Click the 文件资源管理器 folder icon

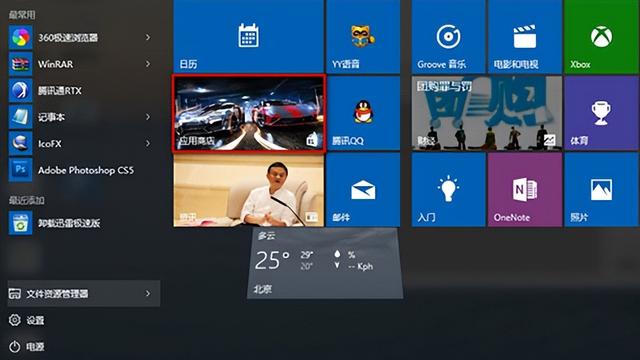(15, 294)
